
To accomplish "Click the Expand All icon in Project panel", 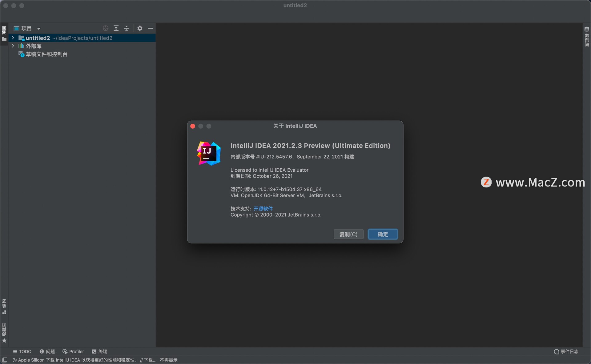I will 116,28.
